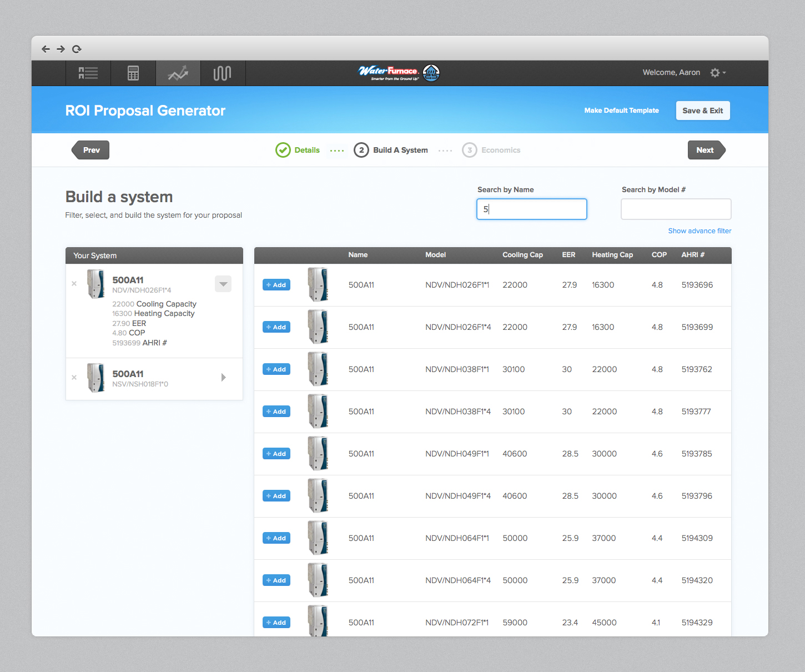Select AHRI number 5194309
The image size is (805, 672).
pyautogui.click(x=697, y=538)
